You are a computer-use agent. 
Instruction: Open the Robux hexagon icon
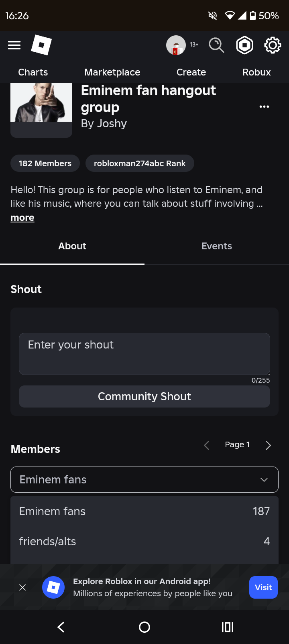pos(244,45)
